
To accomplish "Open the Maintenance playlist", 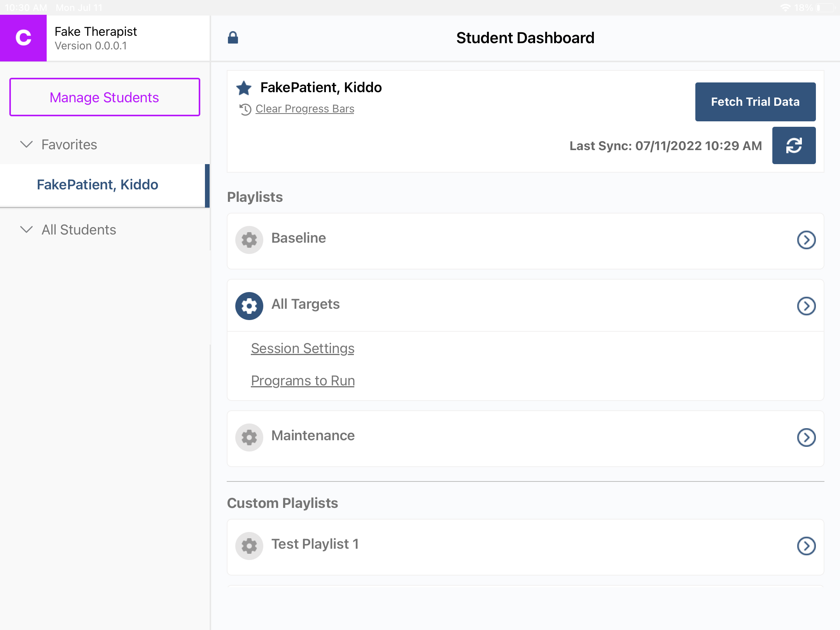I will [x=807, y=437].
